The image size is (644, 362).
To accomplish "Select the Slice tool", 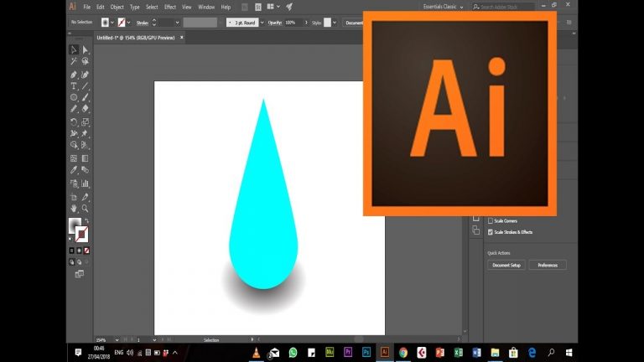I will (85, 197).
